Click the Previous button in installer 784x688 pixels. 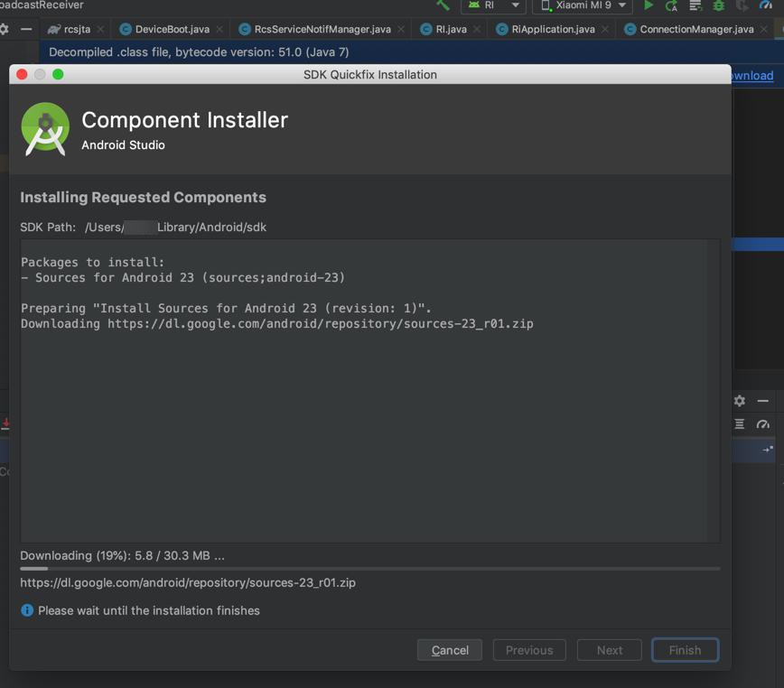pos(529,650)
